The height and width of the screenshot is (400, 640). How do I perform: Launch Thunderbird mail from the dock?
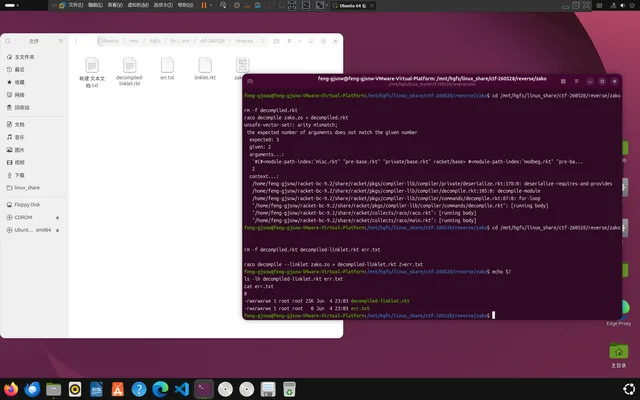pyautogui.click(x=32, y=389)
